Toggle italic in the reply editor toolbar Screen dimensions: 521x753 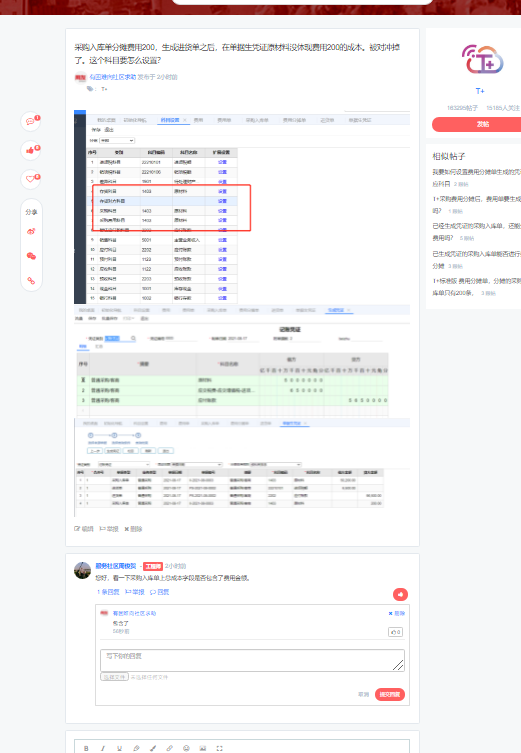pyautogui.click(x=103, y=748)
